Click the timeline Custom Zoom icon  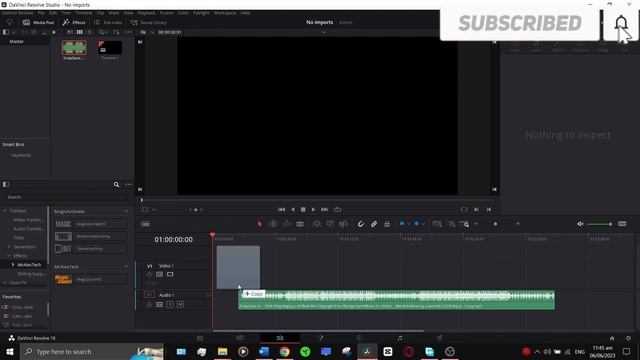point(464,224)
